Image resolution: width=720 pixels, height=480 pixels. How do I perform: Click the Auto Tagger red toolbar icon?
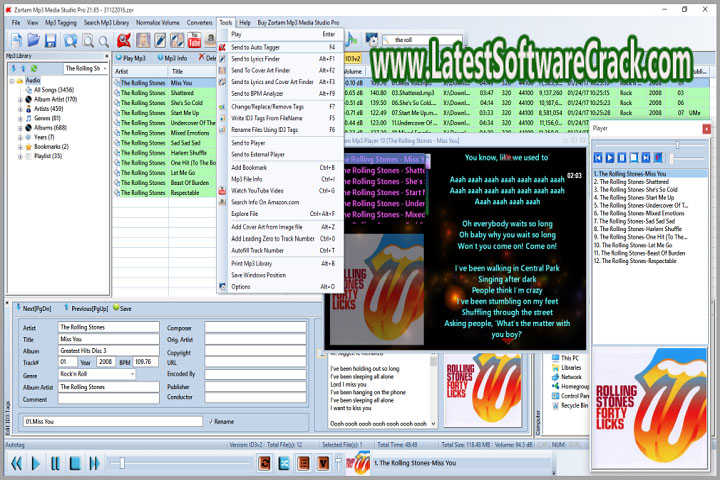125,40
